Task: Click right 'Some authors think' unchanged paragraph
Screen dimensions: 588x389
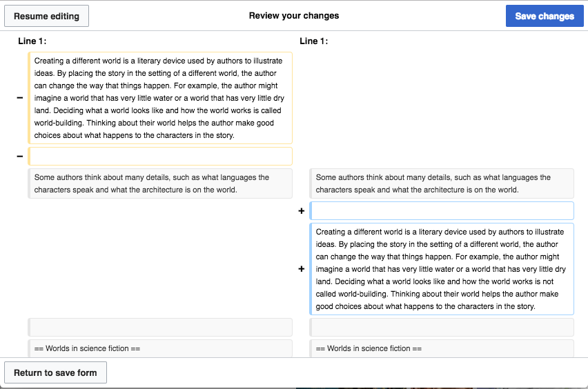Action: pos(442,183)
